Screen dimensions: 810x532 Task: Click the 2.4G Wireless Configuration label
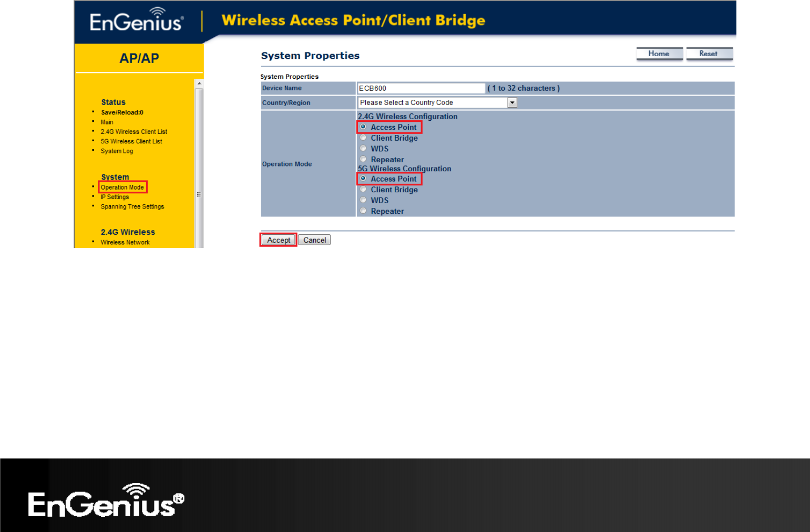408,117
